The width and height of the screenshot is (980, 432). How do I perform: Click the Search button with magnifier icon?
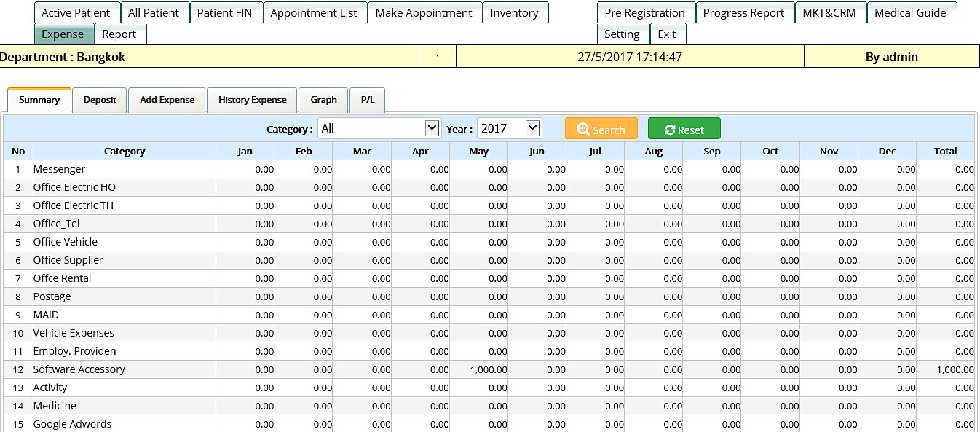601,129
